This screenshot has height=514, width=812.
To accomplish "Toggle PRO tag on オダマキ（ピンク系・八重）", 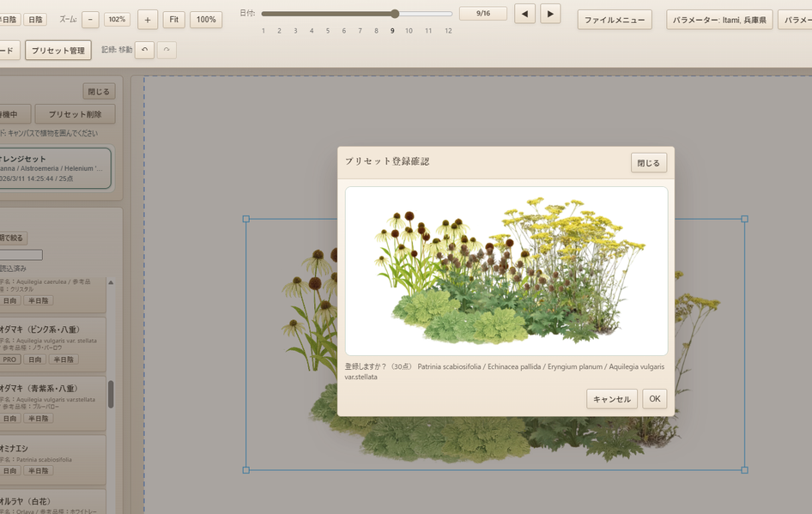I will [x=9, y=360].
